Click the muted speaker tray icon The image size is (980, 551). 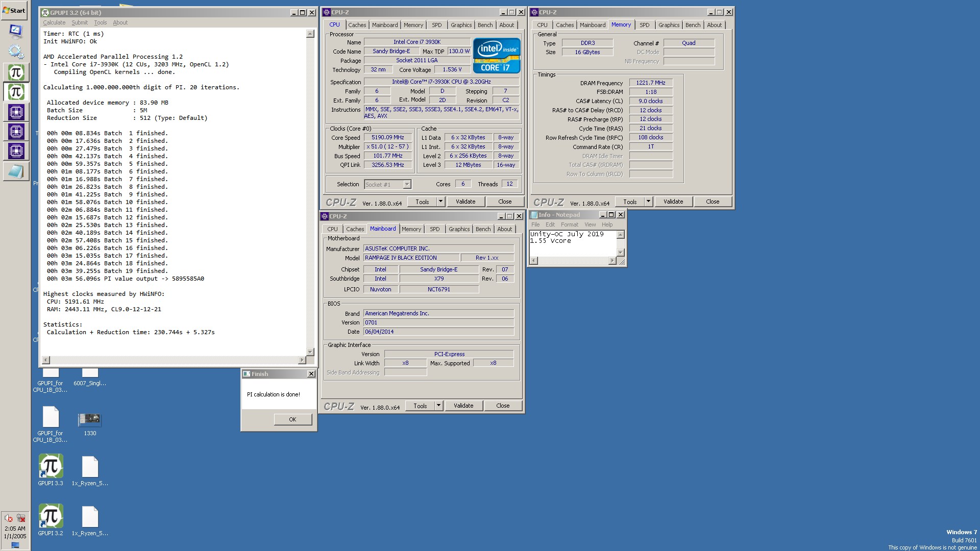[x=9, y=518]
